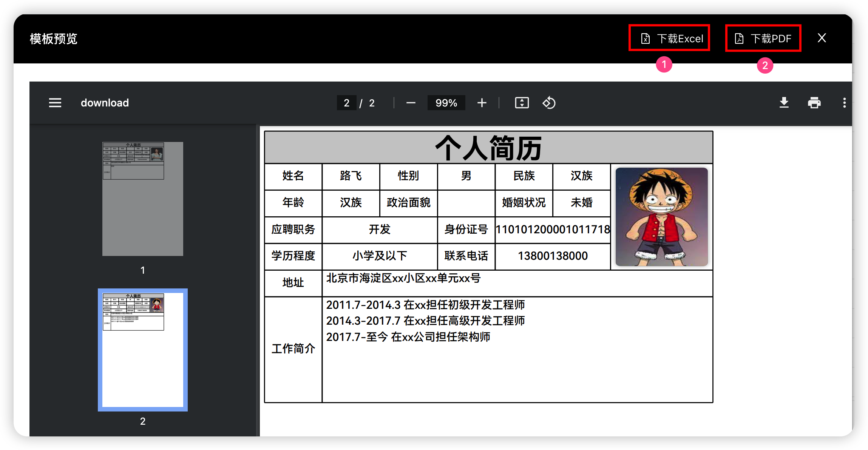Print the document using printer icon
The width and height of the screenshot is (868, 450).
tap(814, 103)
